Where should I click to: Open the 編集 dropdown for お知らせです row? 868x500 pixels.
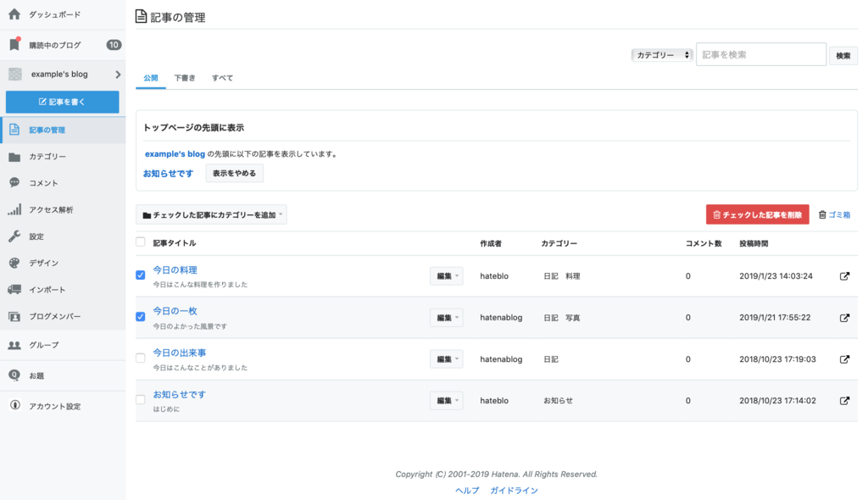pos(446,400)
